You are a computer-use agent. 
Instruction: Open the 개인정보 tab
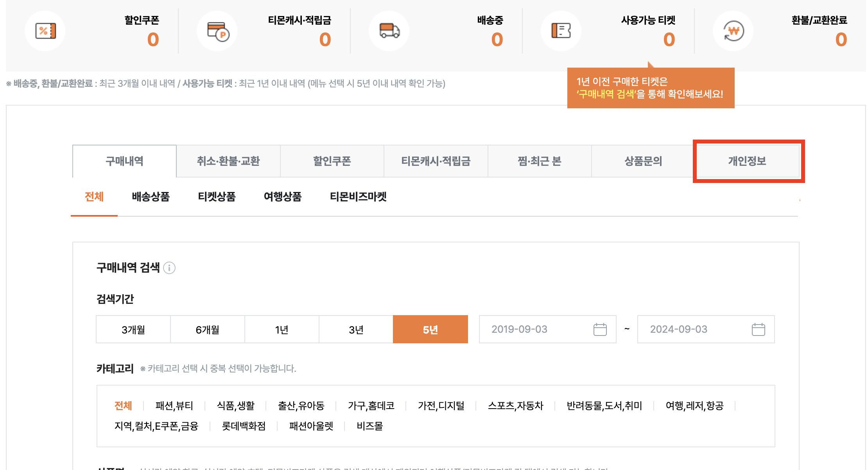click(748, 161)
